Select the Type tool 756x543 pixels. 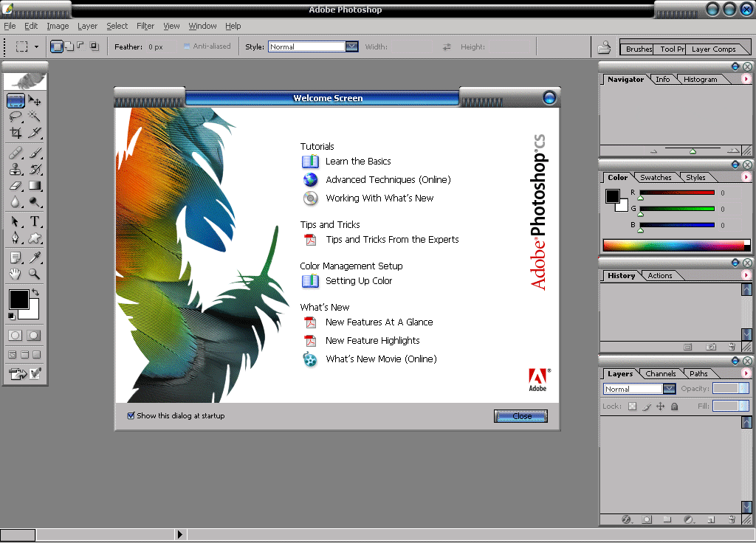[x=34, y=221]
